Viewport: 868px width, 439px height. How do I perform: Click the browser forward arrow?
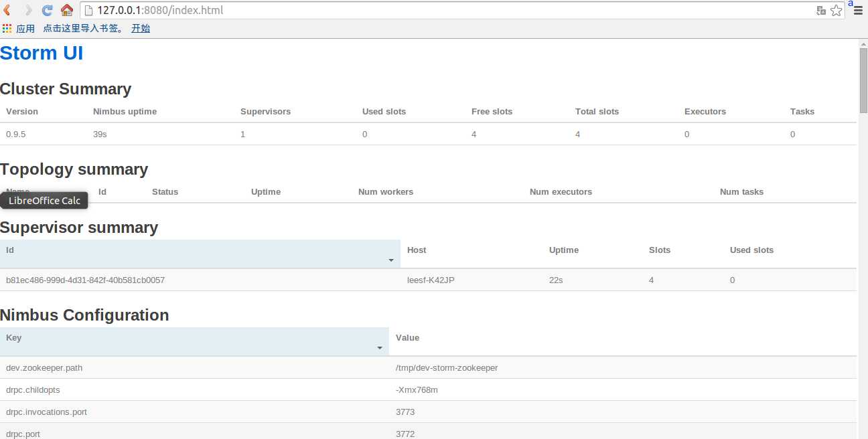click(x=27, y=10)
